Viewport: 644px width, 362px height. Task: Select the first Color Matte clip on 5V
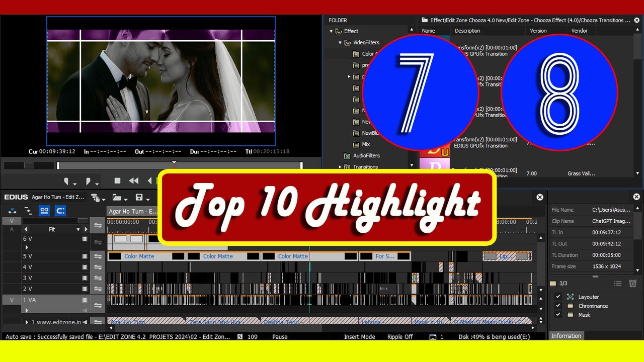coord(146,256)
